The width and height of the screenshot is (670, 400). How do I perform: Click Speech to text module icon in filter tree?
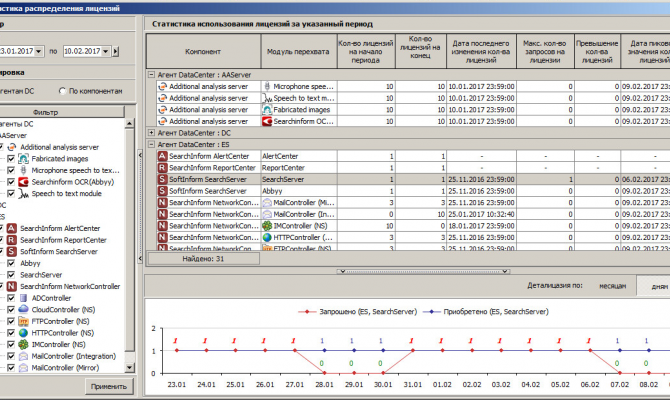(x=23, y=194)
